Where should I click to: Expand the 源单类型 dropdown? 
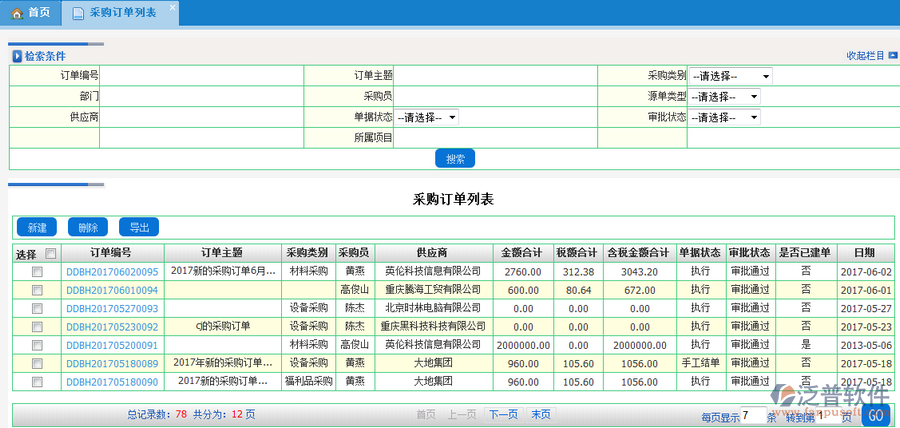pos(724,97)
